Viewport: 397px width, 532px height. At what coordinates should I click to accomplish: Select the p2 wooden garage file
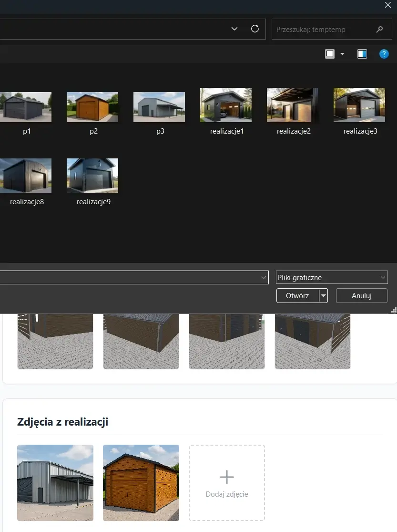click(92, 114)
